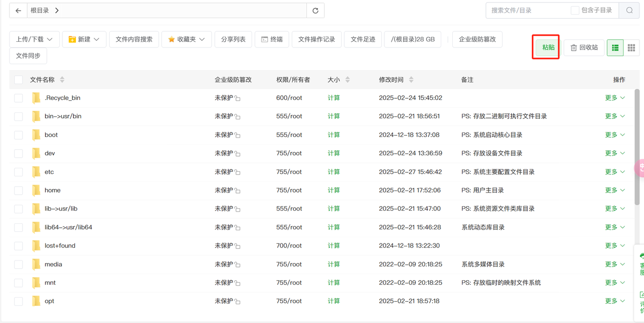Click modified time 2025-02-27 15:46:42
This screenshot has width=644, height=323.
point(411,172)
